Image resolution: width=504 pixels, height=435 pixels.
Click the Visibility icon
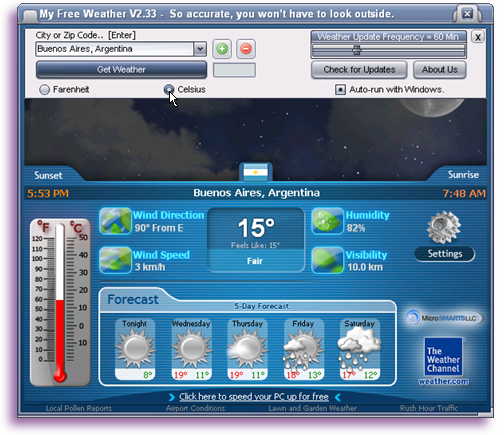327,260
